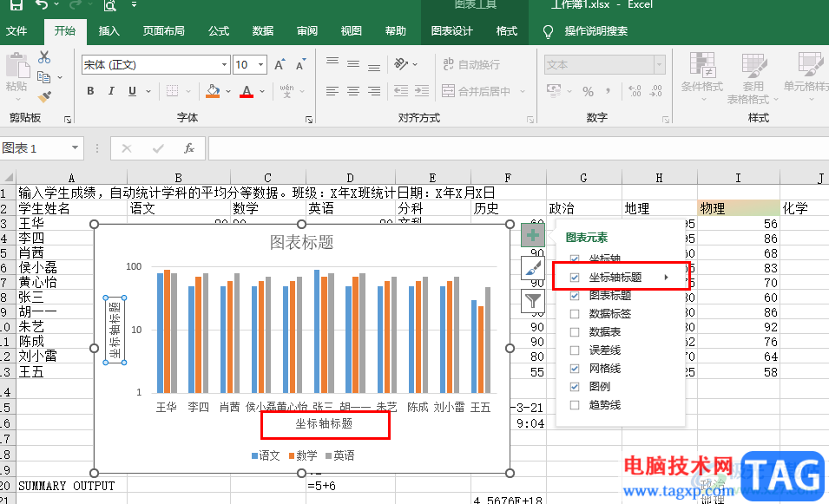Viewport: 829px width, 504px height.
Task: Apply fill color with the bucket icon
Action: [213, 91]
